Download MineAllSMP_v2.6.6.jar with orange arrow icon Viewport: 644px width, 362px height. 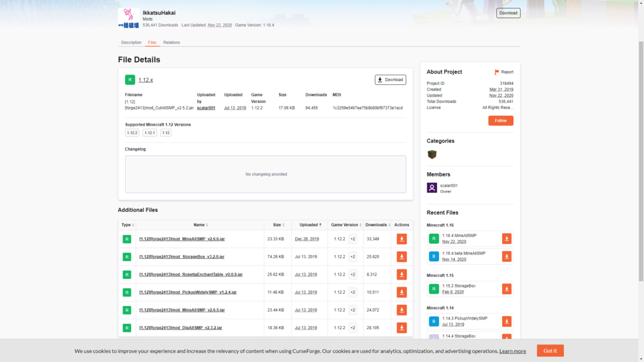coord(401,239)
